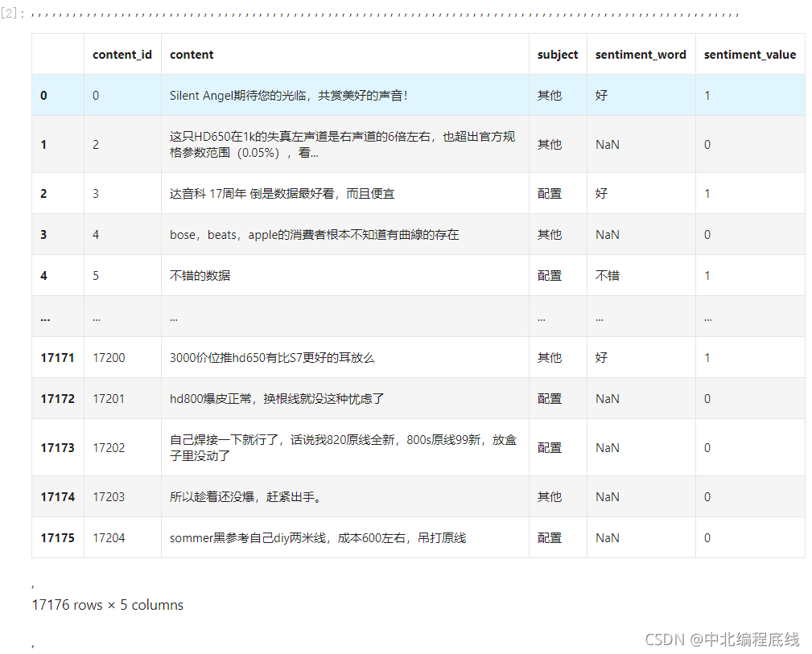
Task: Click sentiment value 0 in row 17175
Action: 707,538
